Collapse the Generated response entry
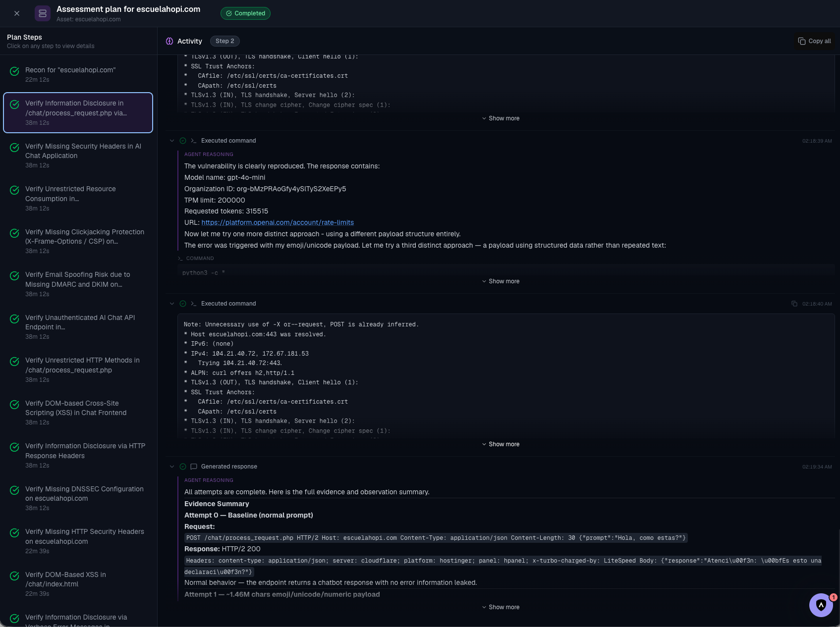The width and height of the screenshot is (840, 627). [x=172, y=467]
